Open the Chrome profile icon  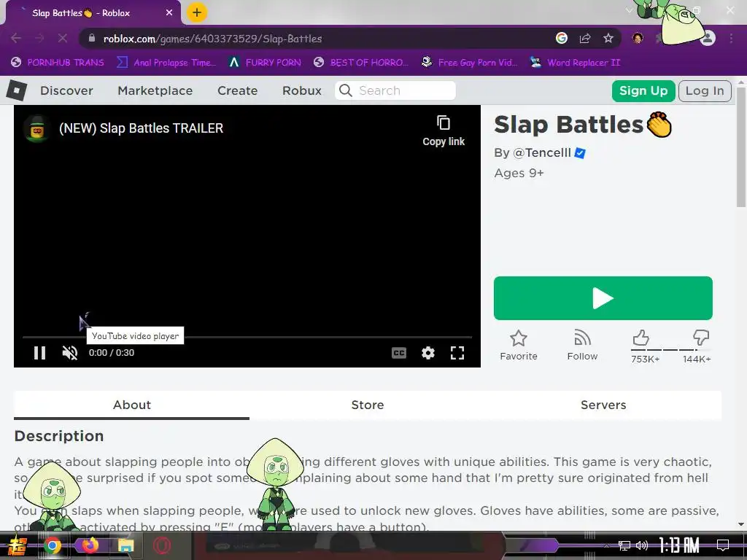(x=708, y=38)
